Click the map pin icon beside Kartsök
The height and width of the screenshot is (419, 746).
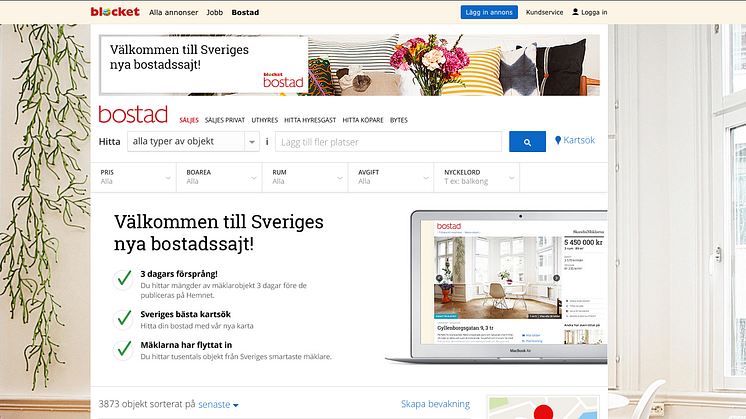pyautogui.click(x=558, y=140)
